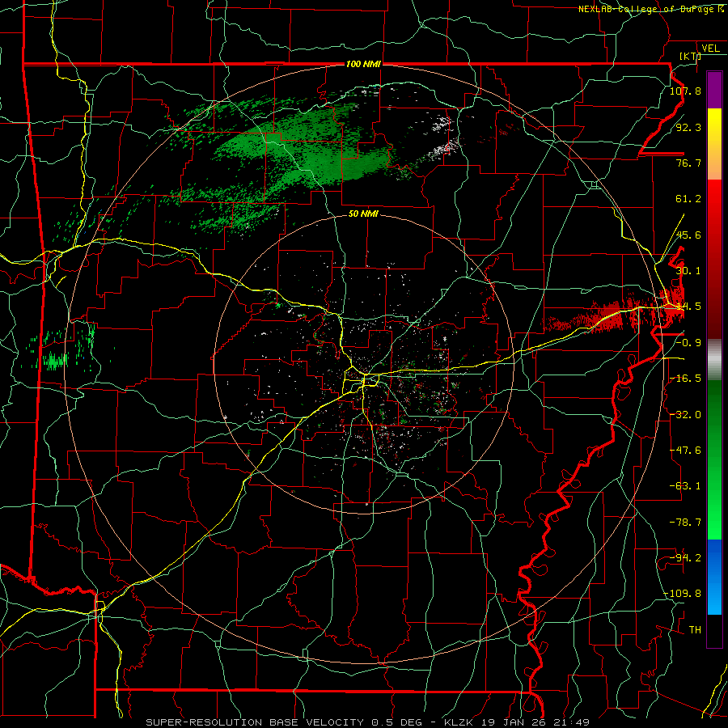Click the -78.7 scale value
The width and height of the screenshot is (728, 728).
tap(685, 523)
